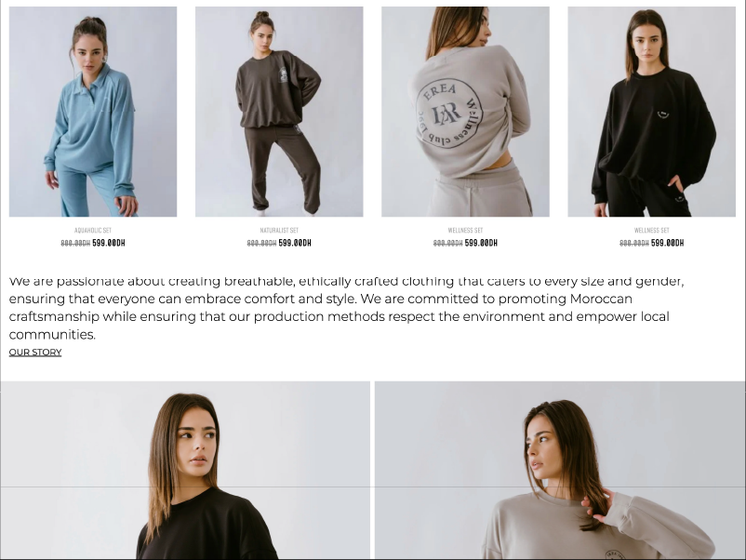
Task: Click the Aquaholic Set product title
Action: click(x=93, y=231)
